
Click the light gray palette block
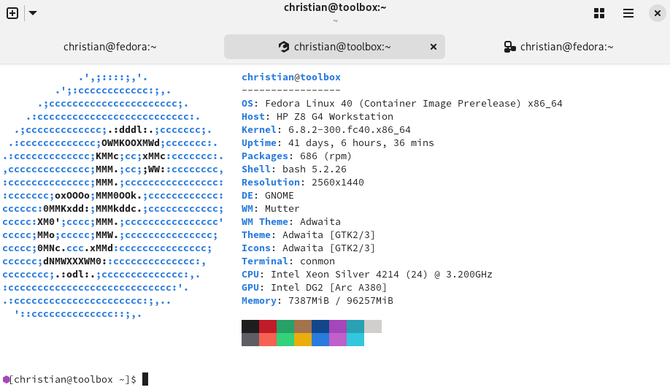(x=373, y=326)
